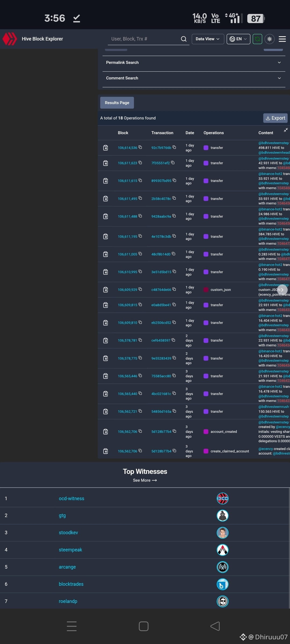Copy block number 106,565,446
Screen dimensions: 290x644
[140, 376]
